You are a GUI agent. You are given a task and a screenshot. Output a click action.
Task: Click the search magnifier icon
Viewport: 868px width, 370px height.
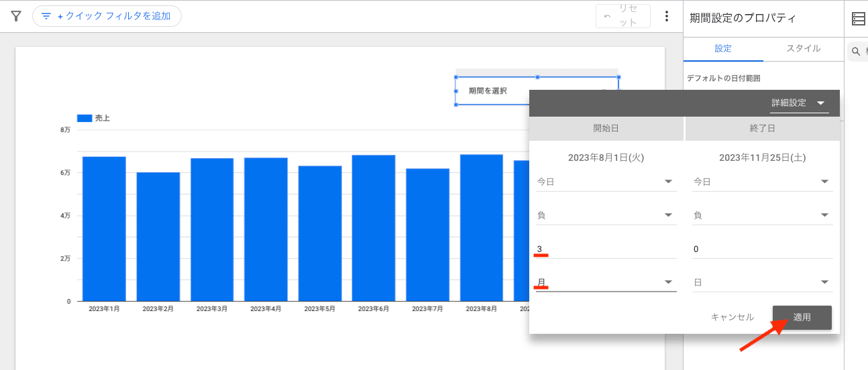[855, 52]
